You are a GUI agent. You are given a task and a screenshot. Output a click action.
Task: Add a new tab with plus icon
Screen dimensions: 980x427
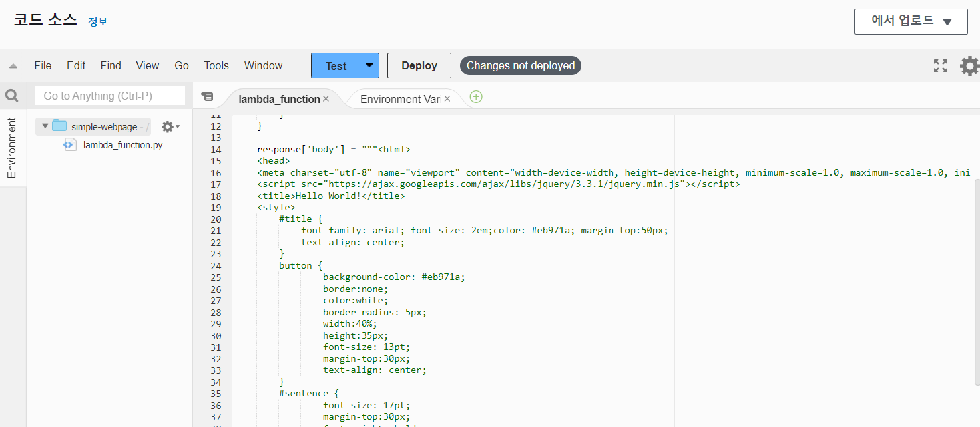pos(476,96)
